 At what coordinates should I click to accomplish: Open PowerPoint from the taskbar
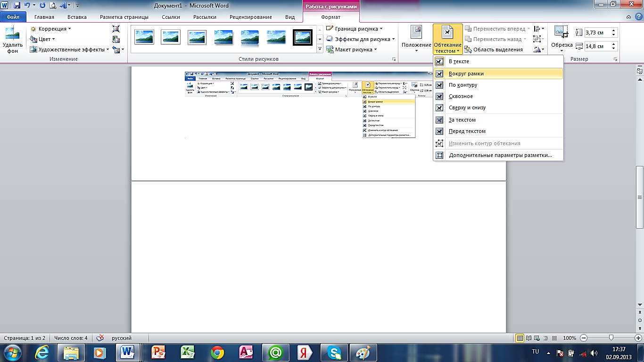point(159,353)
